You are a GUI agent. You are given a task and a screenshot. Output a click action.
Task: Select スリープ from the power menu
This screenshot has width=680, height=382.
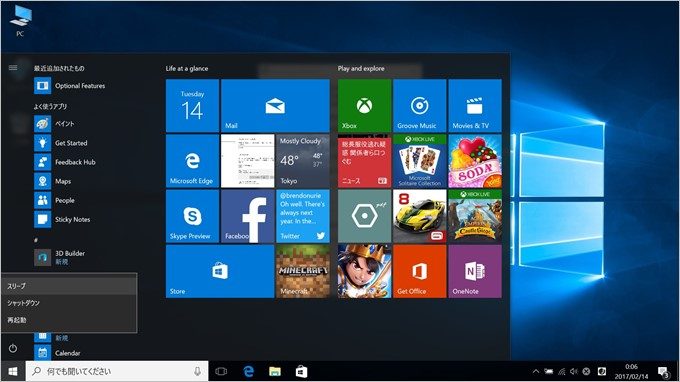(69, 286)
